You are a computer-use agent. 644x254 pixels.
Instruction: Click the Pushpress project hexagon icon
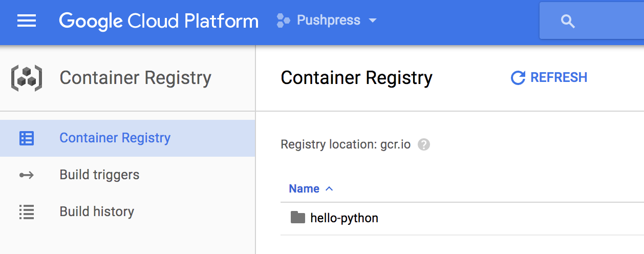pos(283,21)
